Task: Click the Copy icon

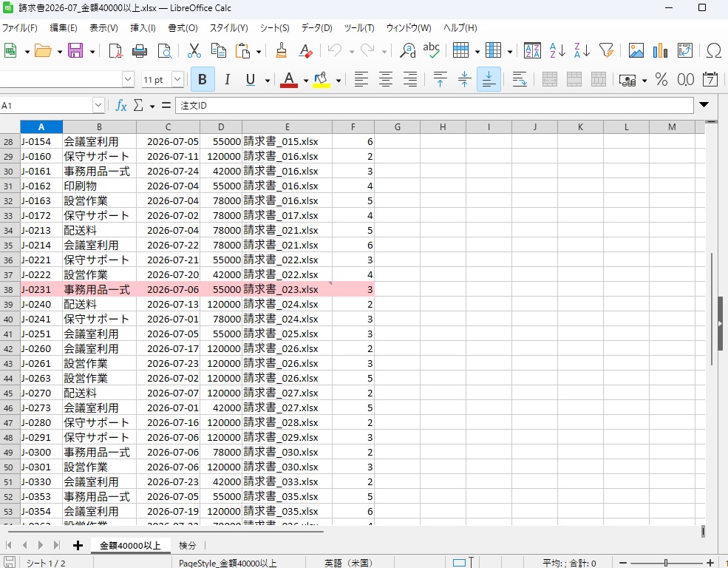Action: [x=219, y=50]
